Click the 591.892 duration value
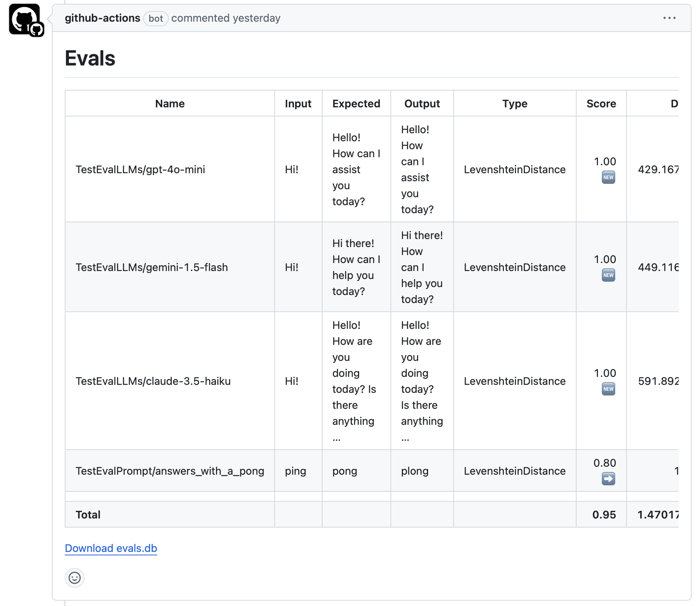 pos(658,381)
